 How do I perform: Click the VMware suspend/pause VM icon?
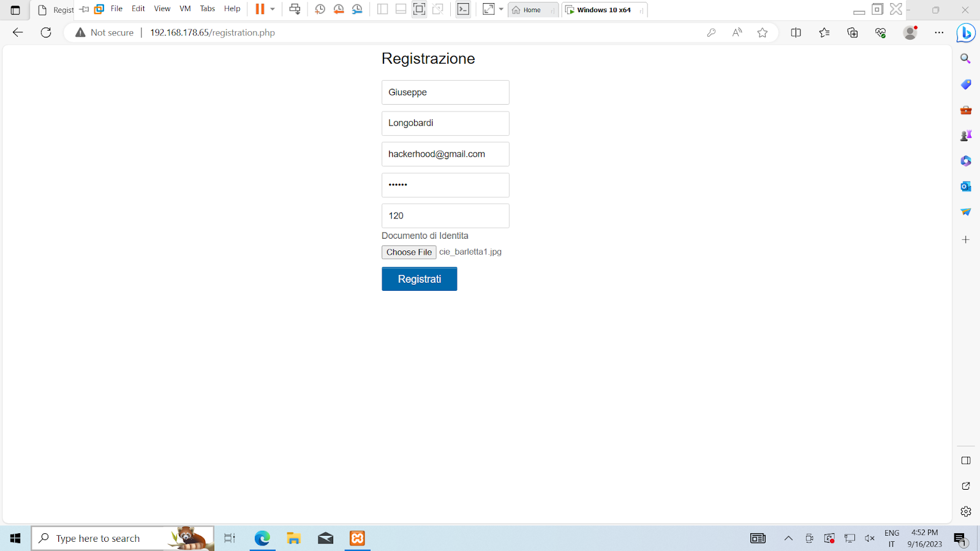tap(260, 9)
